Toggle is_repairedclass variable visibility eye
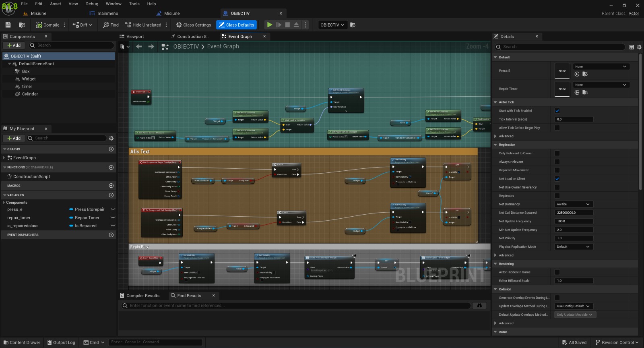The width and height of the screenshot is (644, 348). (113, 226)
